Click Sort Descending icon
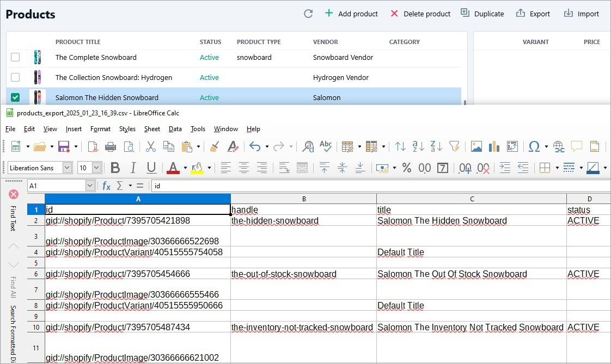The height and width of the screenshot is (364, 611). pyautogui.click(x=436, y=147)
